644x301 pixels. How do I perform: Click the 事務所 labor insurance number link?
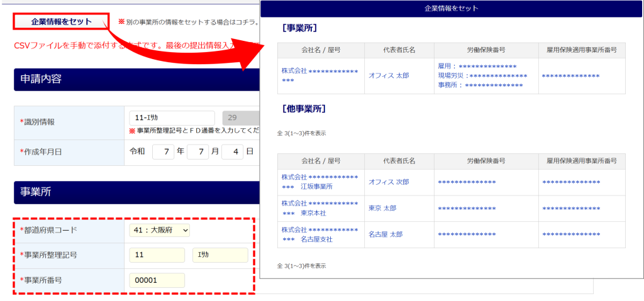tap(480, 85)
